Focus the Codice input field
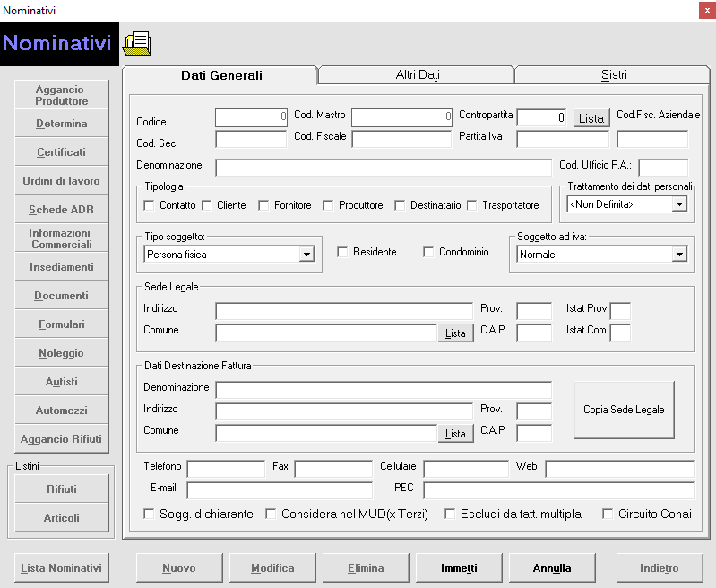Image resolution: width=716 pixels, height=588 pixels. [x=251, y=117]
